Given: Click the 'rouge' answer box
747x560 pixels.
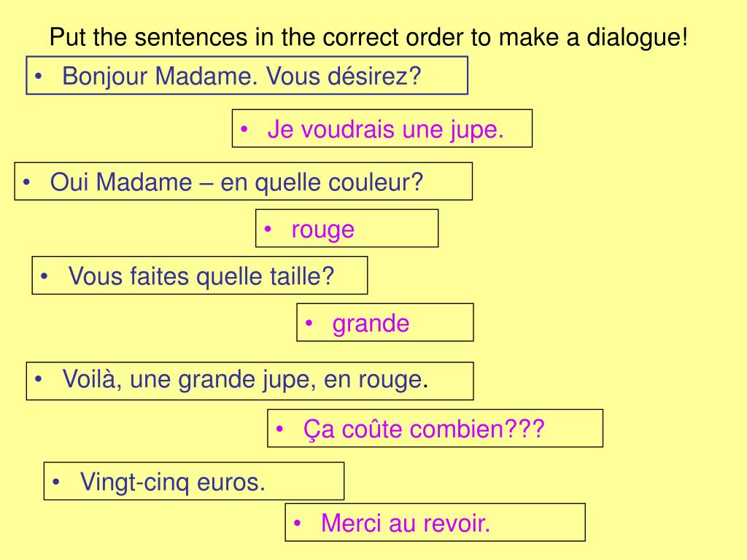Looking at the screenshot, I should click(347, 229).
